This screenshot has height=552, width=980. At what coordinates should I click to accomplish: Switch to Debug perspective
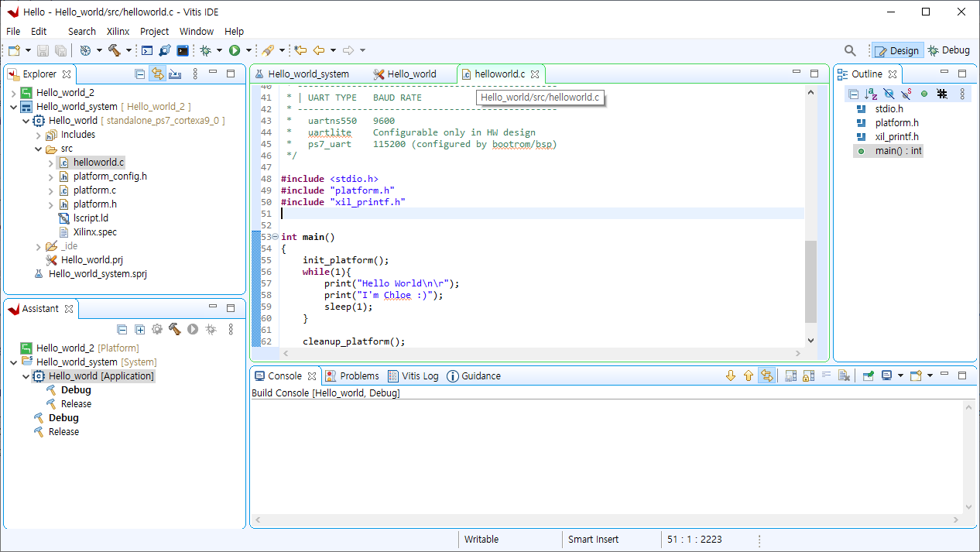point(949,50)
